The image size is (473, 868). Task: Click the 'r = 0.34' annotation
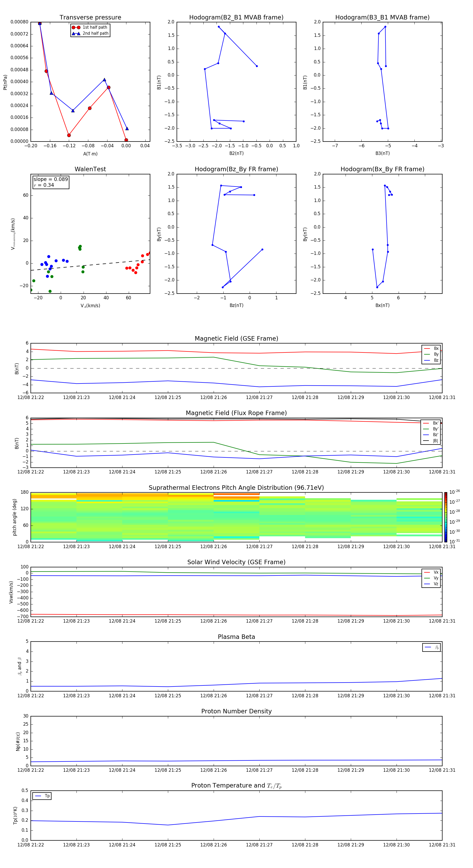pyautogui.click(x=44, y=185)
